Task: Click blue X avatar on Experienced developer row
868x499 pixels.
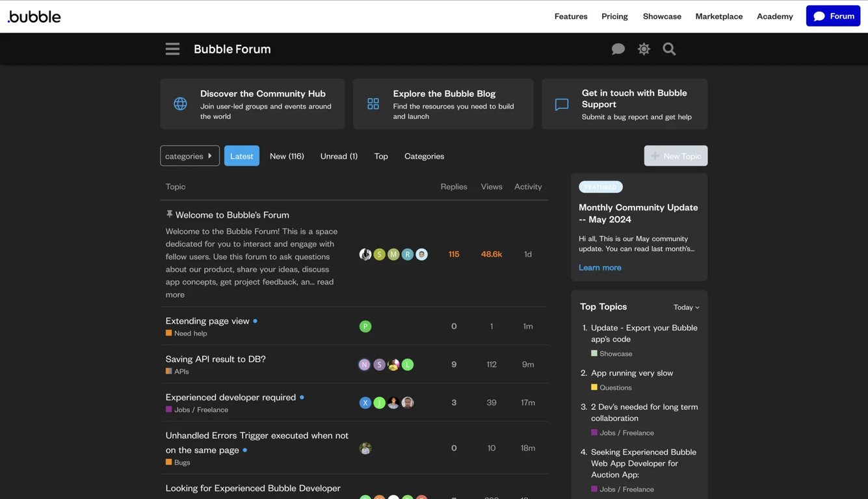Action: click(365, 403)
